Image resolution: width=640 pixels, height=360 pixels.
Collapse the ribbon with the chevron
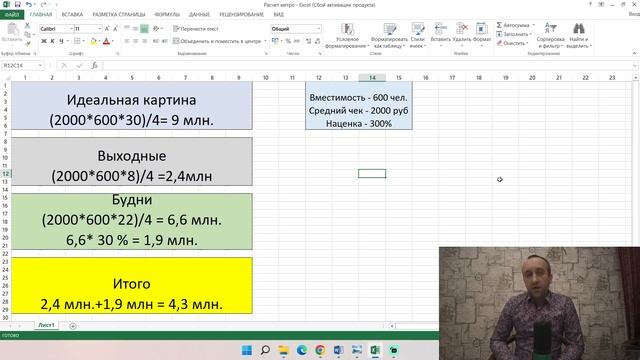pyautogui.click(x=634, y=53)
